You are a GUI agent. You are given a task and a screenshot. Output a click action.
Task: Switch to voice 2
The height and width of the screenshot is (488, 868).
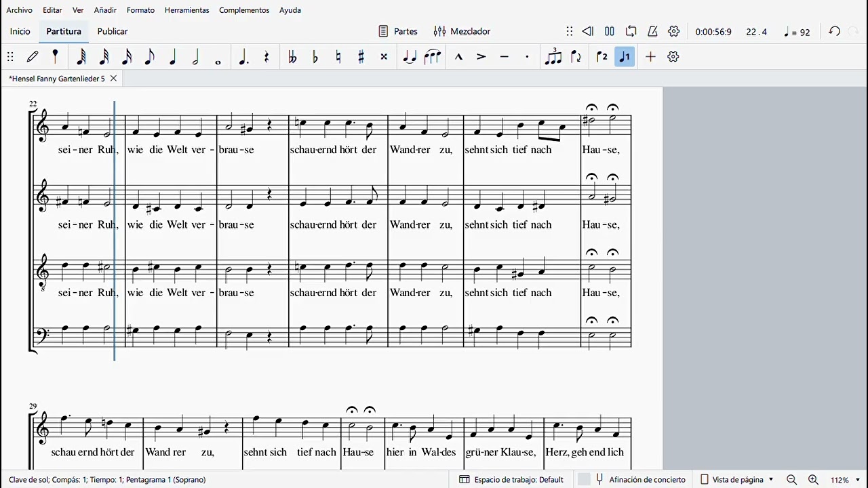click(601, 57)
